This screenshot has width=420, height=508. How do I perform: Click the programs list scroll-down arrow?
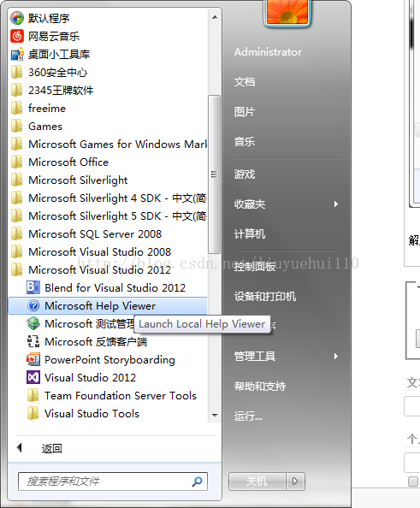[x=215, y=415]
